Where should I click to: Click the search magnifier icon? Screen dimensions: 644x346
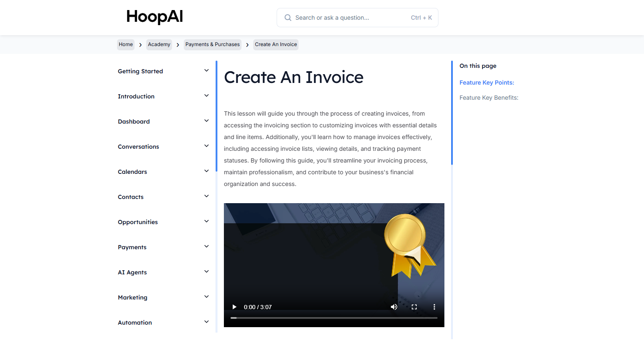(x=288, y=18)
